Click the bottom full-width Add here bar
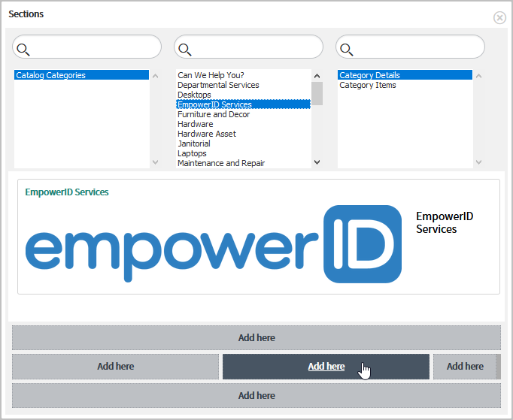The image size is (513, 420). point(256,395)
